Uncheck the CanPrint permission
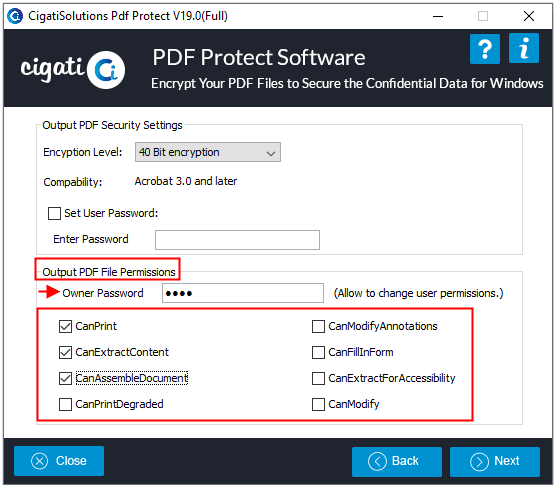557x488 pixels. pyautogui.click(x=65, y=326)
